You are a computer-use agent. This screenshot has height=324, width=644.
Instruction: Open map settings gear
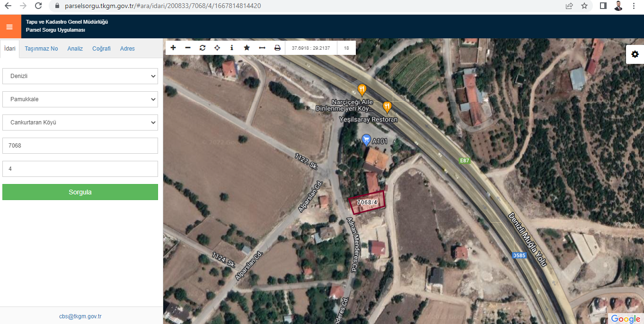point(635,54)
